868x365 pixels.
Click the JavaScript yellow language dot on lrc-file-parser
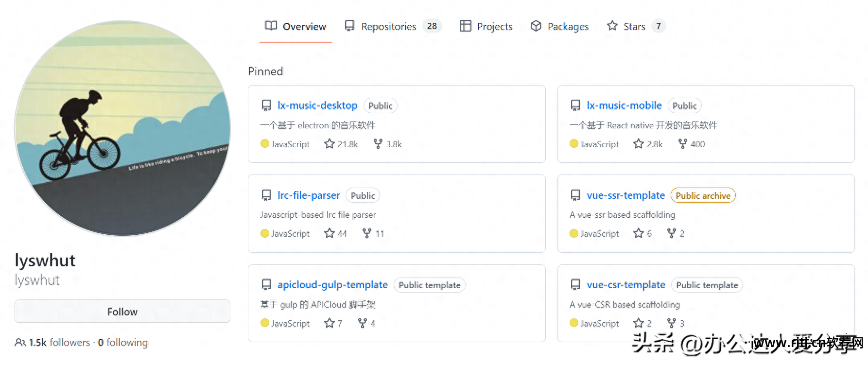265,233
